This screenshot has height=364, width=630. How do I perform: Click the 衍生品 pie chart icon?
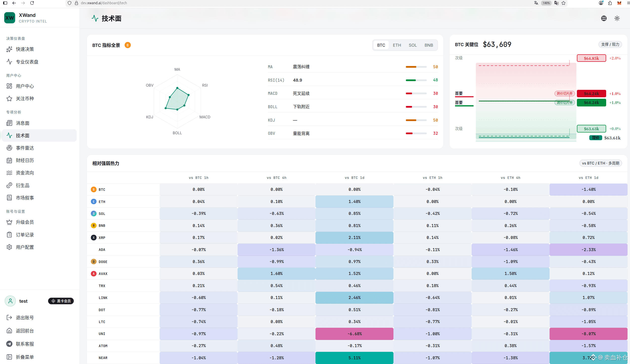click(x=9, y=185)
